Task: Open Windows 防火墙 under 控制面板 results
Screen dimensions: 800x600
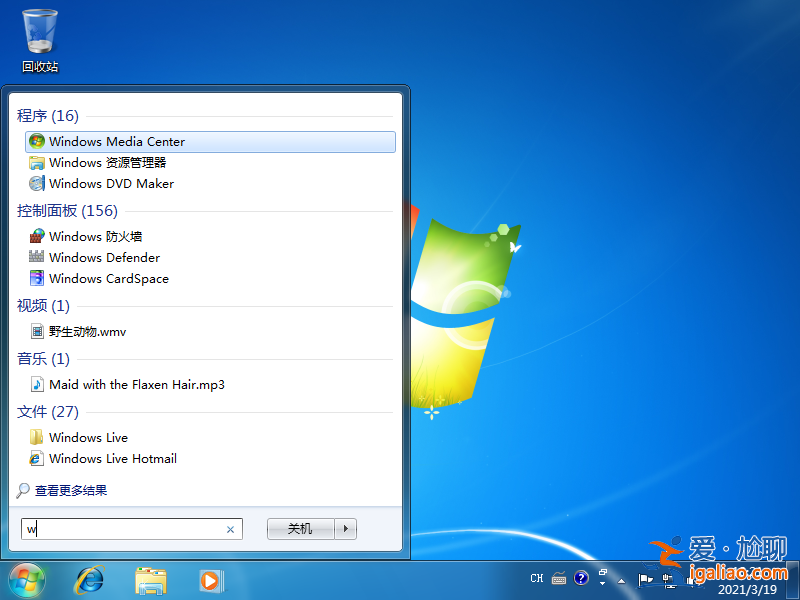Action: point(94,236)
